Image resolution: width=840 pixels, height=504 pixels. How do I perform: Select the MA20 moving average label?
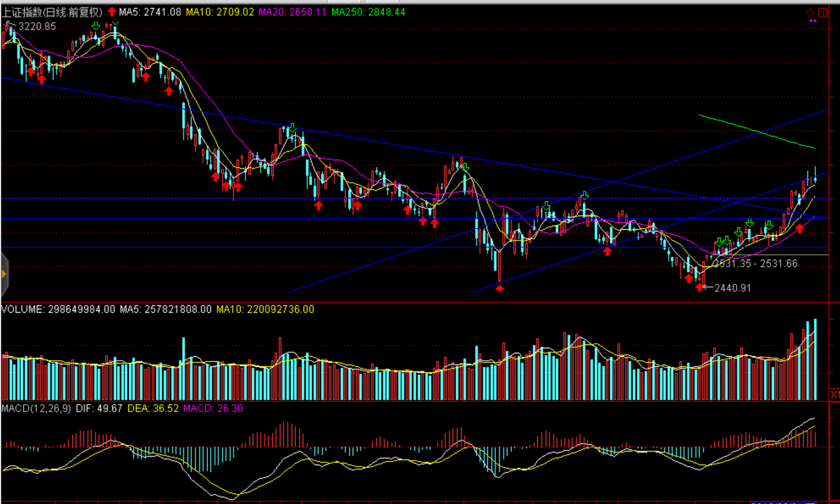292,12
